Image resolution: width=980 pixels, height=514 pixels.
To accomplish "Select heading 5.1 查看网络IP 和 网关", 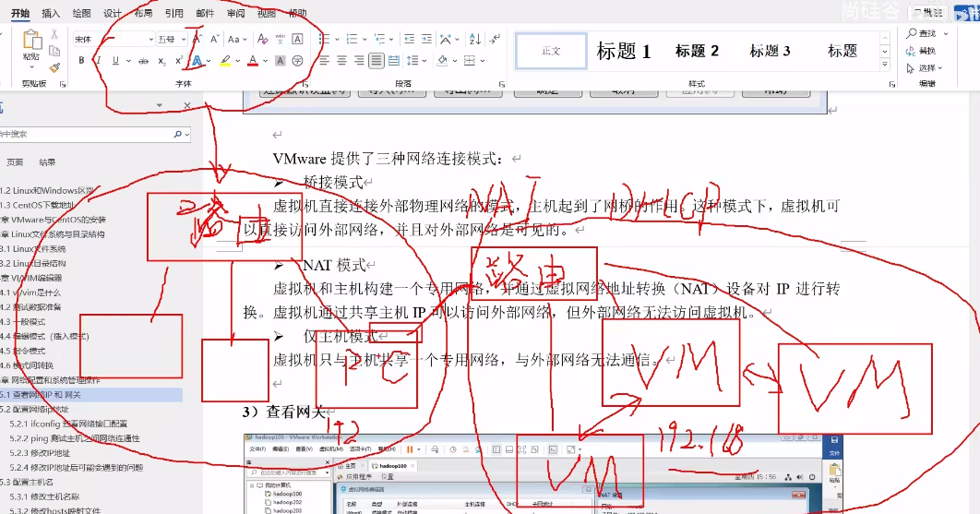I will 91,395.
